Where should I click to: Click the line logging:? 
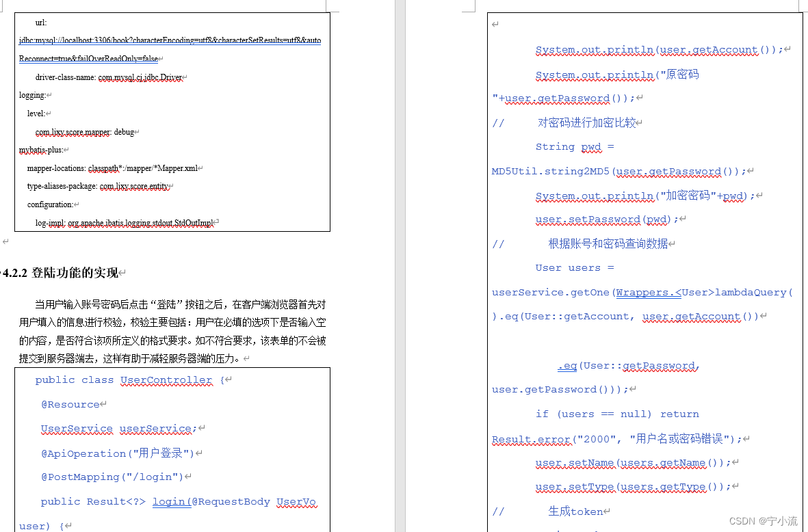[32, 95]
